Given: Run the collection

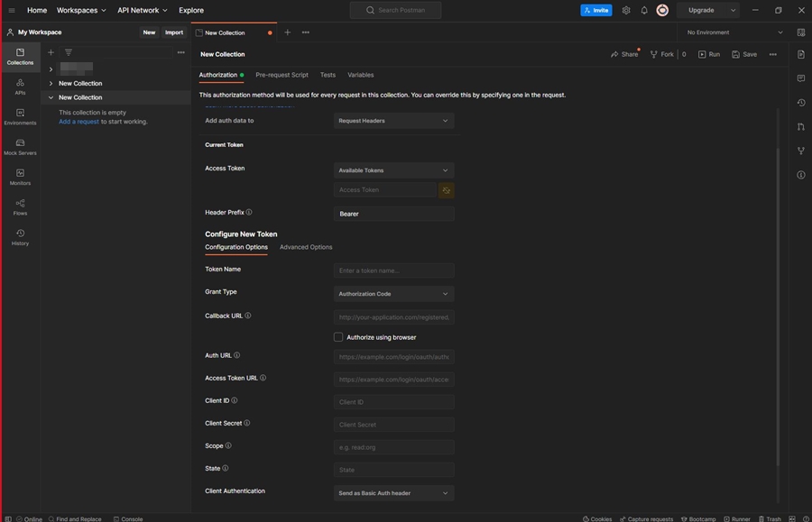Looking at the screenshot, I should pos(709,54).
